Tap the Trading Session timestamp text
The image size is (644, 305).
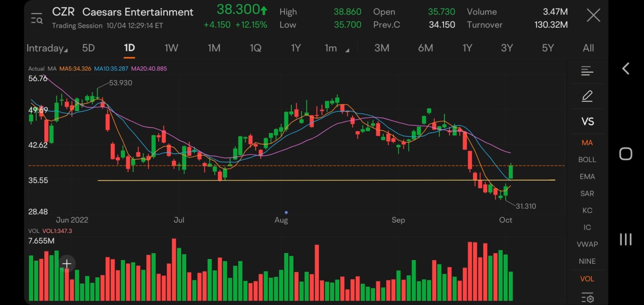(107, 26)
